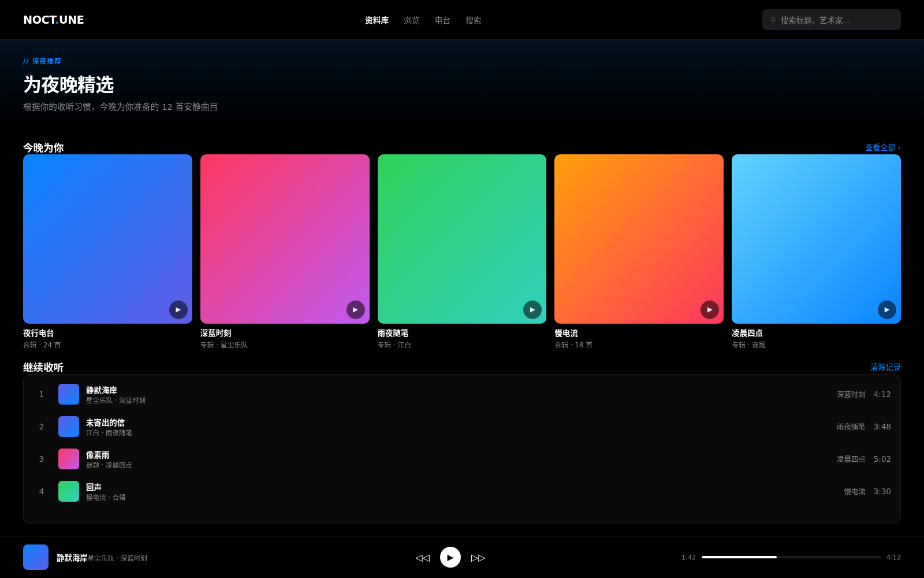Open the 静默海岸 track thumbnail in the list
This screenshot has width=924, height=578.
tap(69, 394)
